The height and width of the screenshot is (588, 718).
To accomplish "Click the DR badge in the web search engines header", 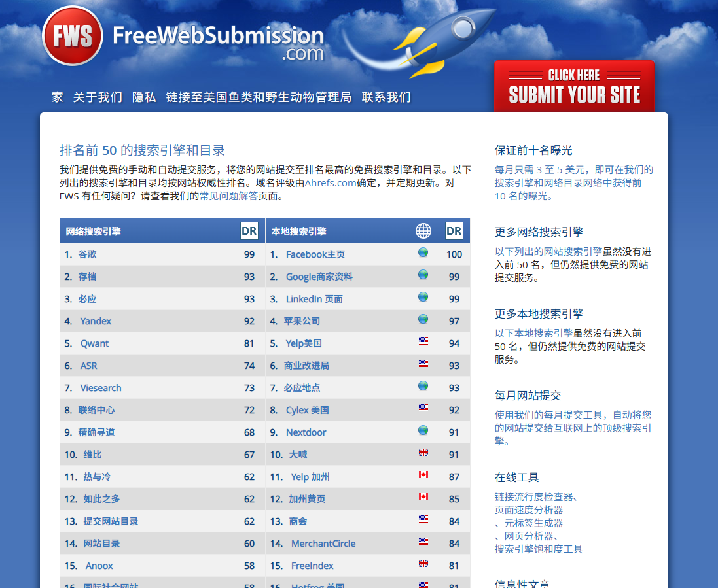I will 249,231.
